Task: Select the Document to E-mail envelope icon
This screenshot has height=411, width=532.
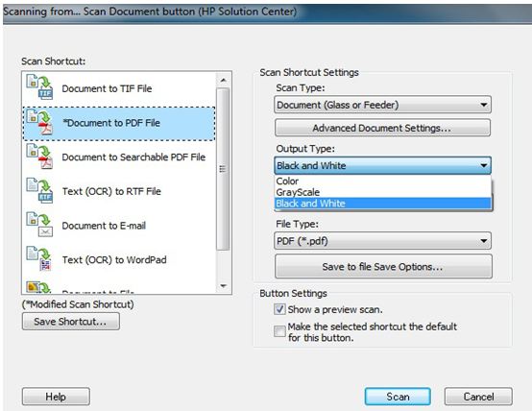Action: 39,225
